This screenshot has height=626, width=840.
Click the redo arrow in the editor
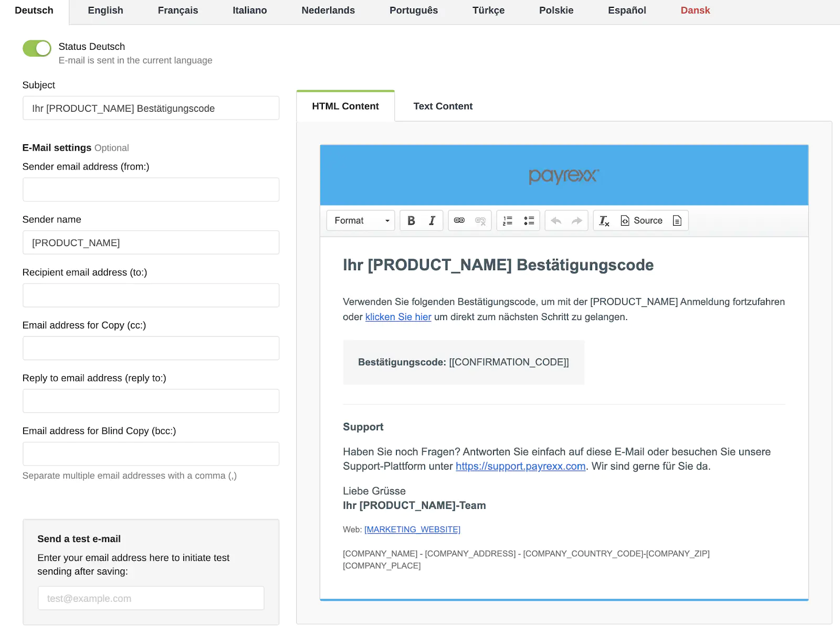click(577, 221)
